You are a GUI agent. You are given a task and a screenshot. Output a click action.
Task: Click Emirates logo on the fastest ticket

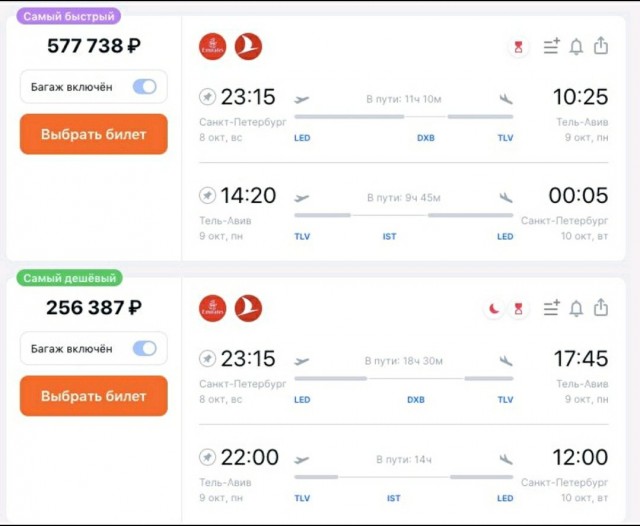point(213,46)
